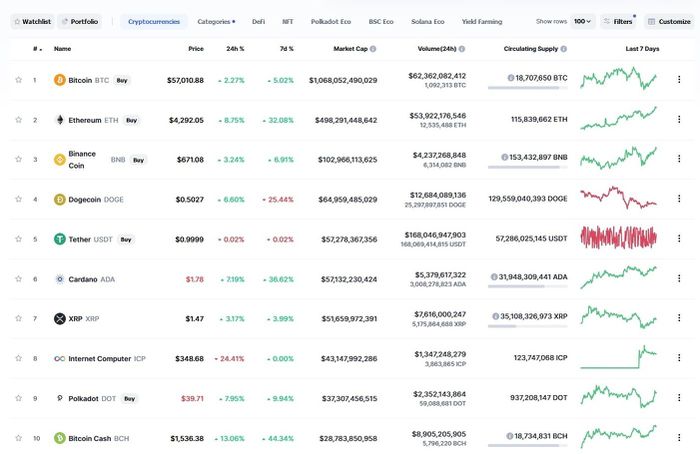700x454 pixels.
Task: Toggle watchlist star for Binance Coin
Action: 18,159
